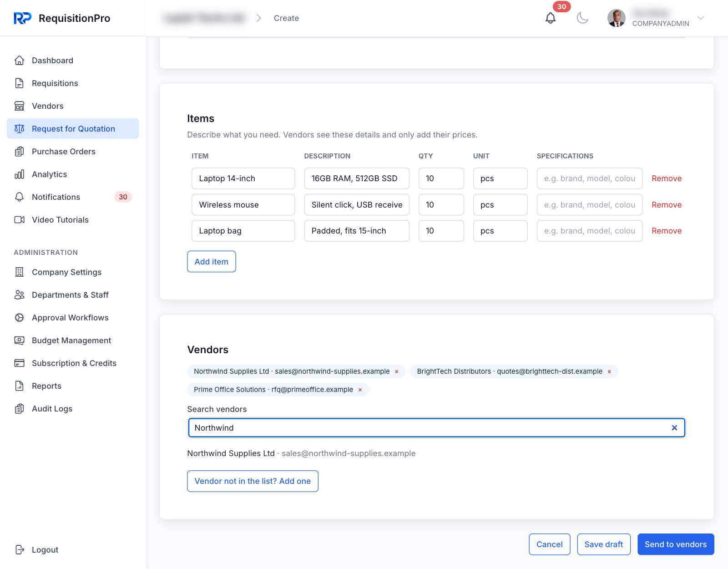Image resolution: width=728 pixels, height=569 pixels.
Task: Click Vendor not in the list? Add one
Action: coord(253,481)
